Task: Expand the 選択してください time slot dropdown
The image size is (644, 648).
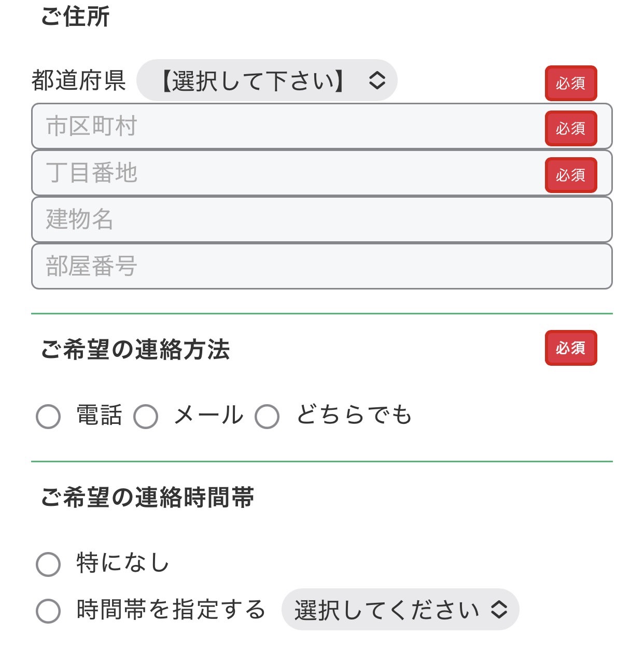Action: point(399,610)
